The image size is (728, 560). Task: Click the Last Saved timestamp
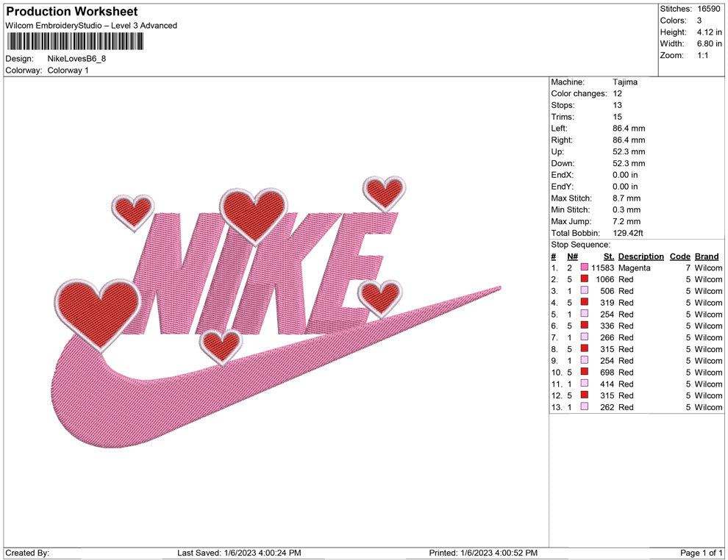(239, 552)
